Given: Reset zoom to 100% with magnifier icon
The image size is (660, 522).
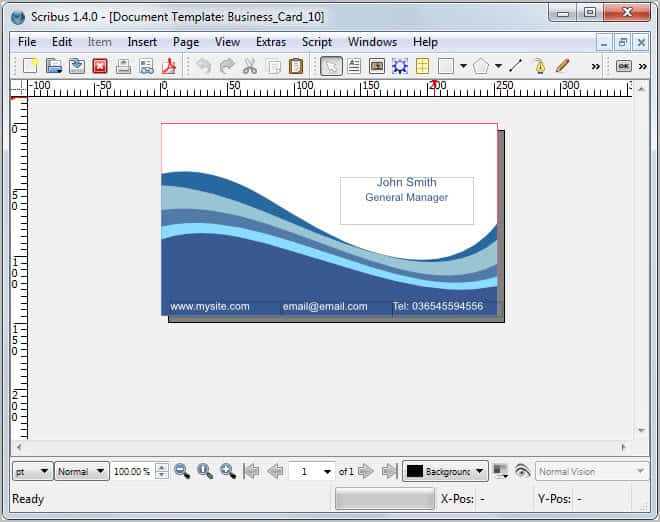Looking at the screenshot, I should 205,471.
